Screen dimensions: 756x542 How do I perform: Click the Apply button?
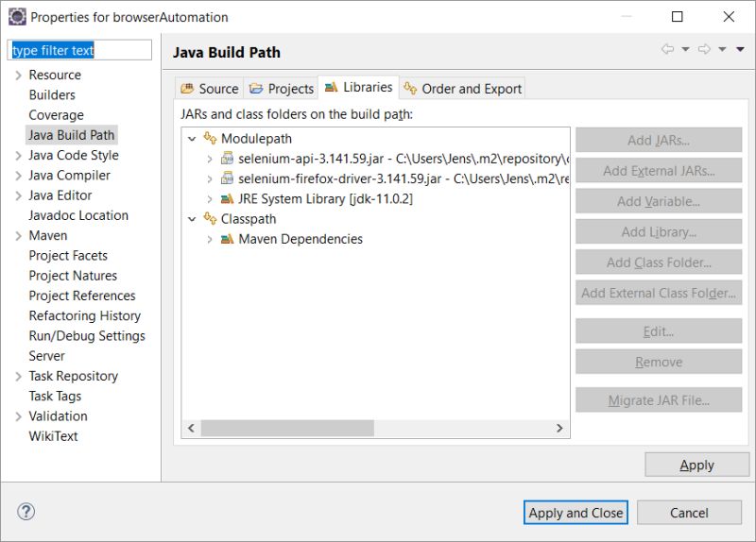(x=697, y=465)
